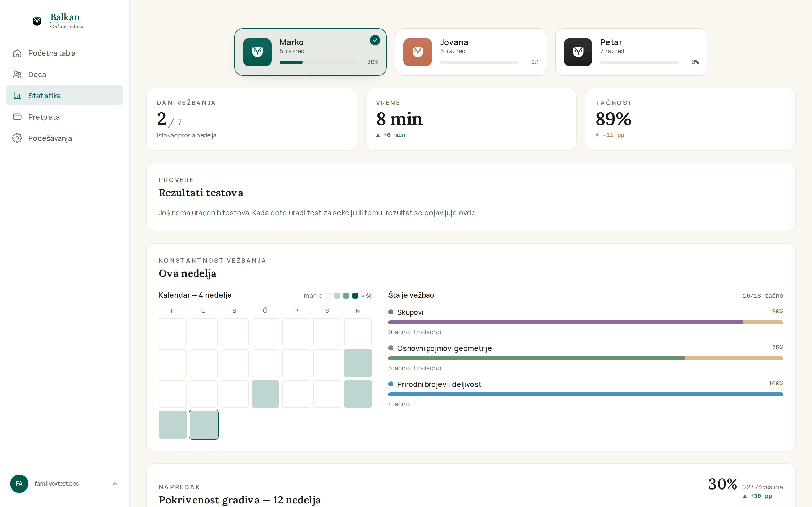Click the selected checkmark on Marko's card
The image size is (812, 507).
click(x=375, y=40)
